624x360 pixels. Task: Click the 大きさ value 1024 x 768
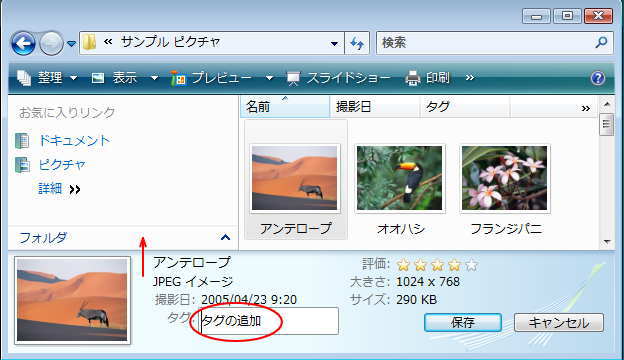[428, 282]
